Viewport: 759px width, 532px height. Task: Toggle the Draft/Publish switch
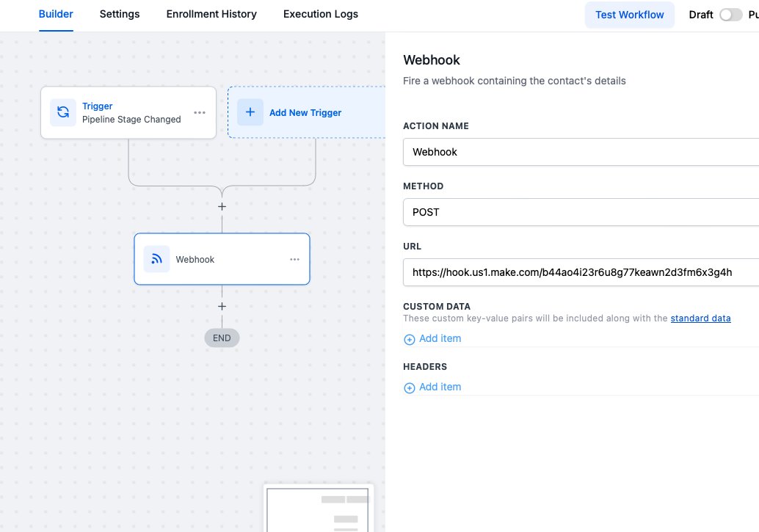click(x=730, y=15)
